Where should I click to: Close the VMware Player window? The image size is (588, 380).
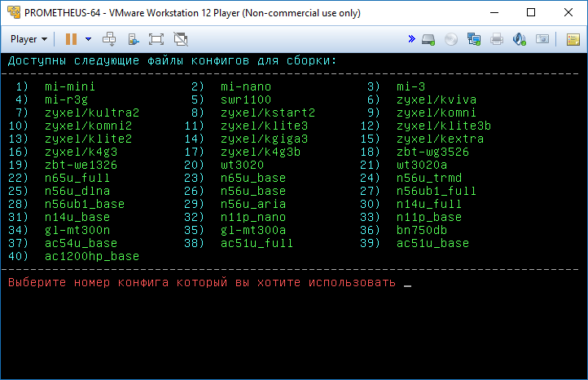click(568, 12)
